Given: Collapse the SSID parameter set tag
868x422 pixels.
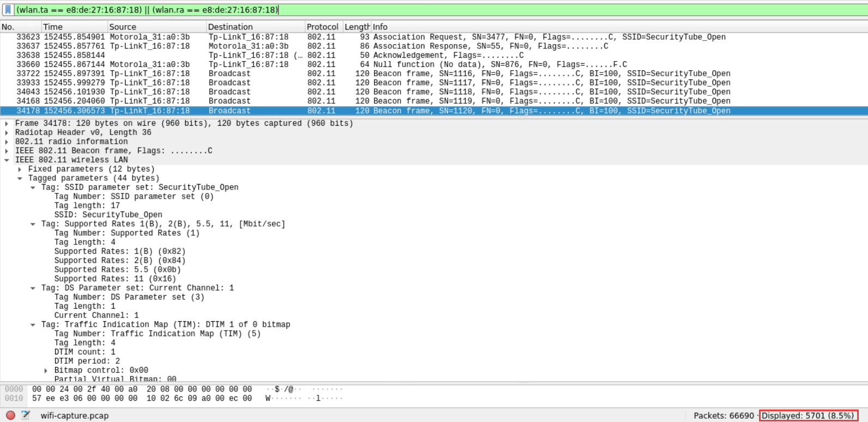Looking at the screenshot, I should [x=33, y=187].
